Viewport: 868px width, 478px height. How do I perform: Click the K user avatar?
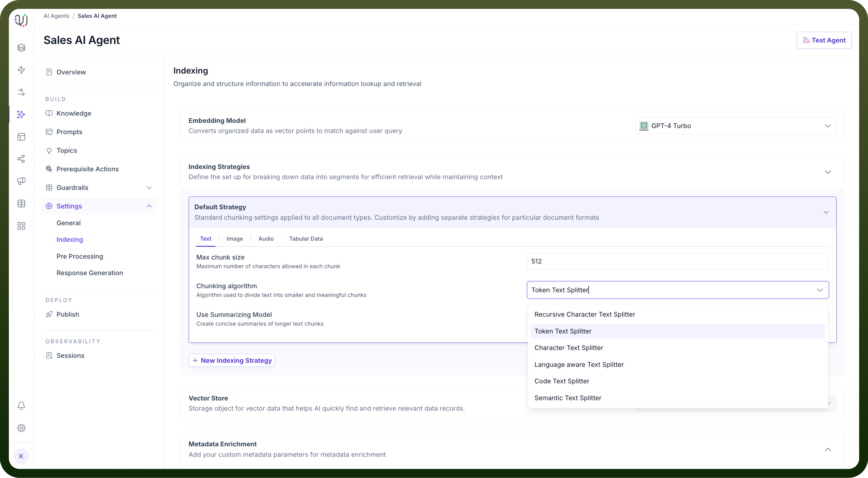21,456
